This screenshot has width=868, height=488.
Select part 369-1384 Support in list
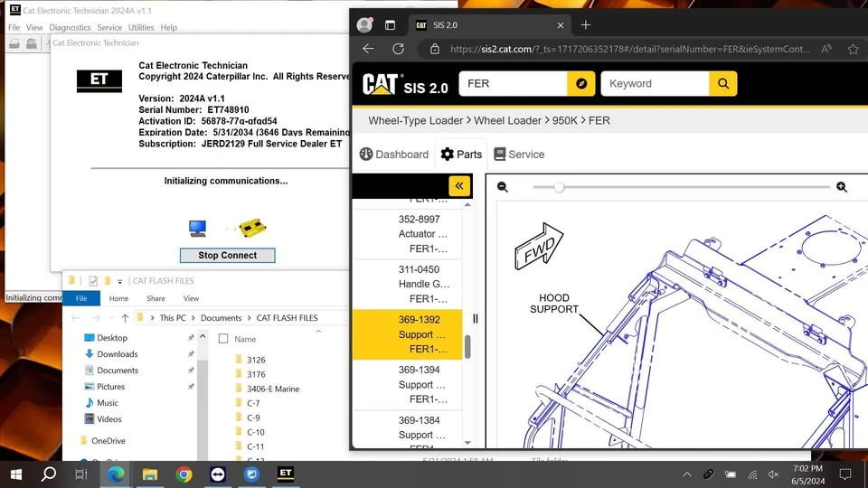click(x=408, y=429)
